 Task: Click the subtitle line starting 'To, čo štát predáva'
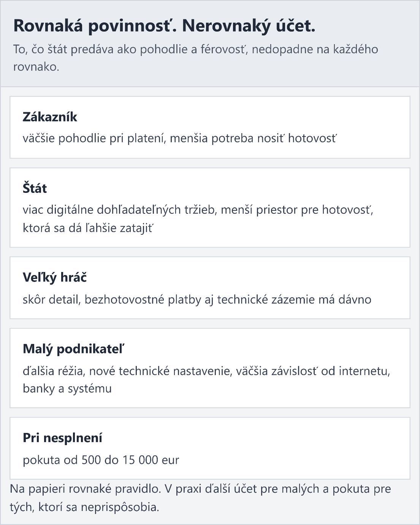[195, 49]
